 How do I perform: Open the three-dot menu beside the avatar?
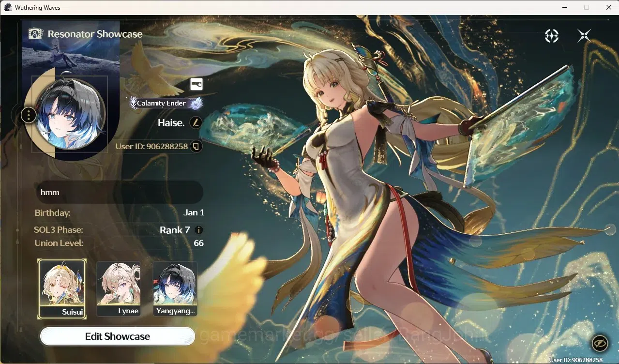click(x=29, y=115)
